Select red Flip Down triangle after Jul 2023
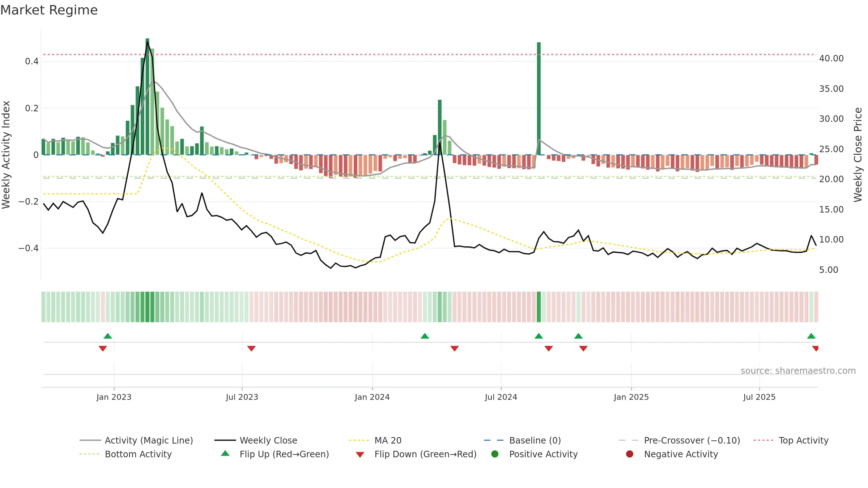This screenshot has height=488, width=868. (x=251, y=348)
